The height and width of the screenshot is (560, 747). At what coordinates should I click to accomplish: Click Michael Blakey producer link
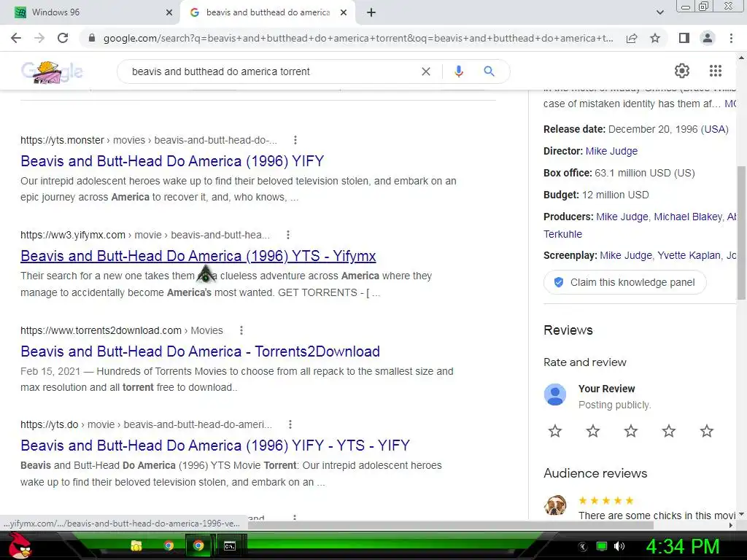[x=688, y=217]
